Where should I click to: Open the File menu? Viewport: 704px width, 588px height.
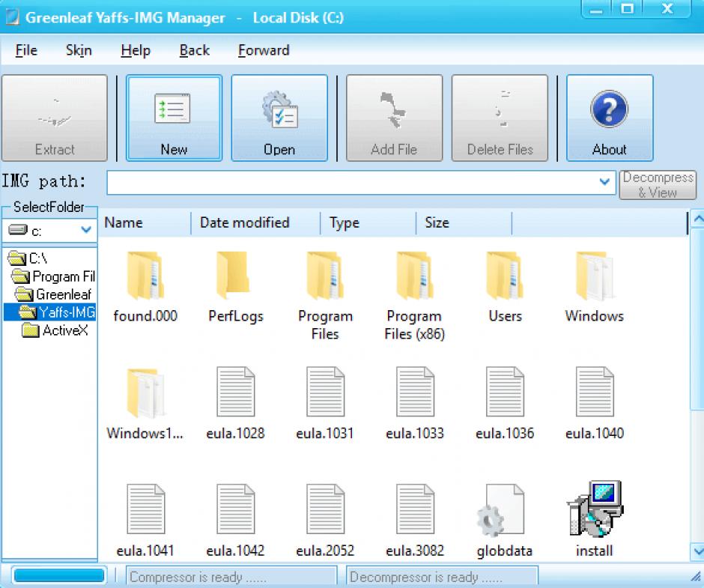(26, 50)
